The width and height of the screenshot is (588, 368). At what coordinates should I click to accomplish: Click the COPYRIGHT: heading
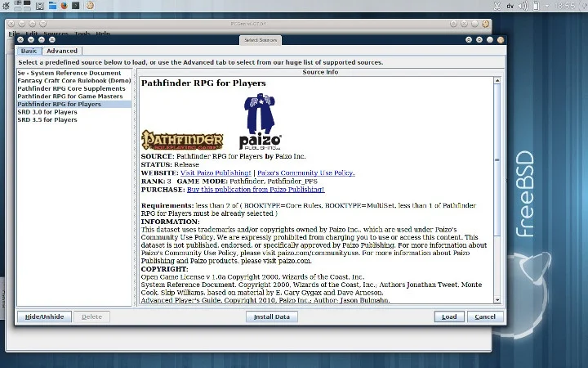[x=165, y=269]
